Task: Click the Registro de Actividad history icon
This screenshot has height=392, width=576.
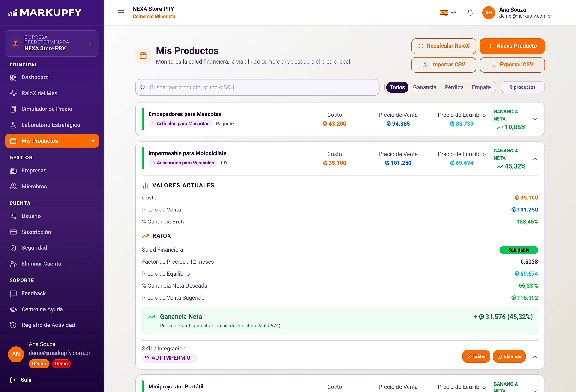Action: point(13,325)
